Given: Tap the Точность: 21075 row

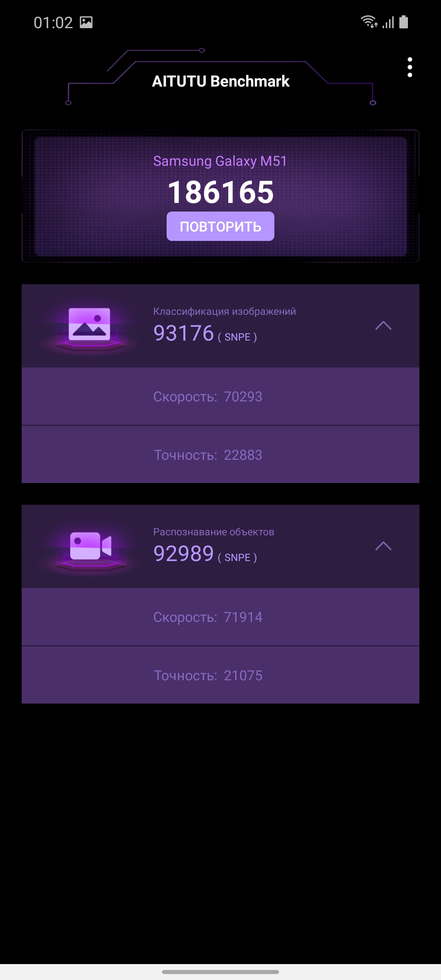Looking at the screenshot, I should (x=220, y=675).
